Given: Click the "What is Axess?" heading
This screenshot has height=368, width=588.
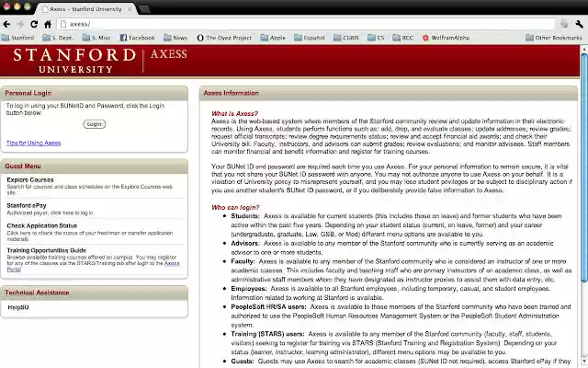Looking at the screenshot, I should tap(235, 113).
